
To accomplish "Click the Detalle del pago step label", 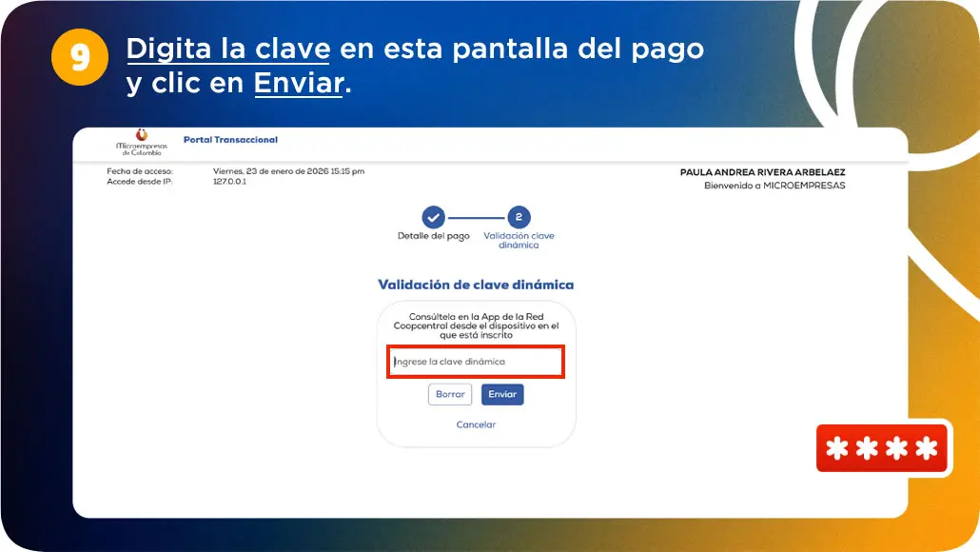I will (433, 233).
